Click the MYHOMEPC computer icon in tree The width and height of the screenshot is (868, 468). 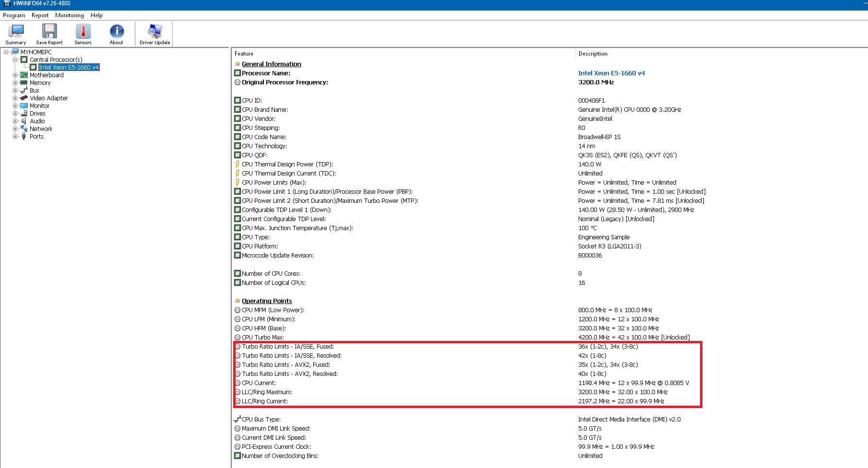pyautogui.click(x=15, y=52)
